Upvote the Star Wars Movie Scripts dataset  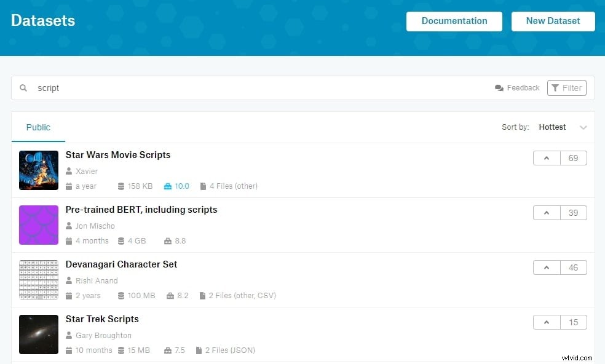coord(546,157)
